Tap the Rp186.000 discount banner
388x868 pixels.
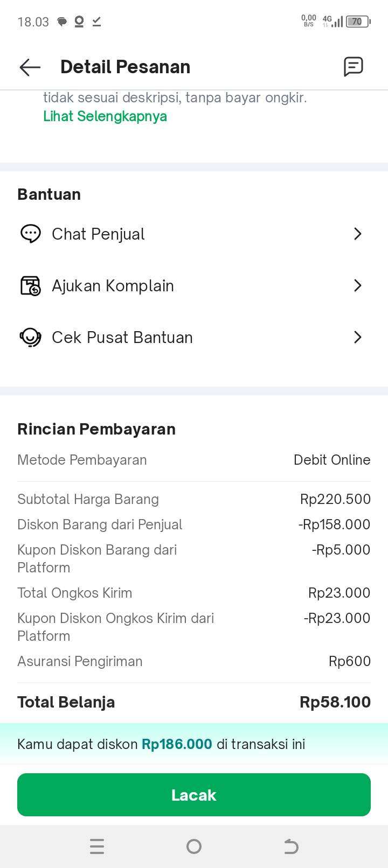coord(177,744)
